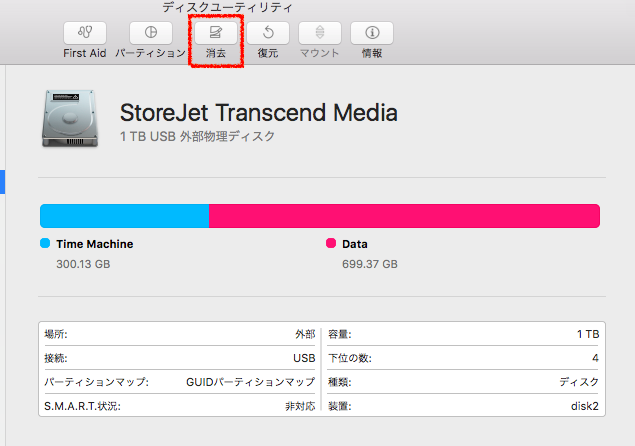This screenshot has width=635, height=446.
Task: Select the 復元 (Restore) toolbar icon
Action: [x=268, y=33]
